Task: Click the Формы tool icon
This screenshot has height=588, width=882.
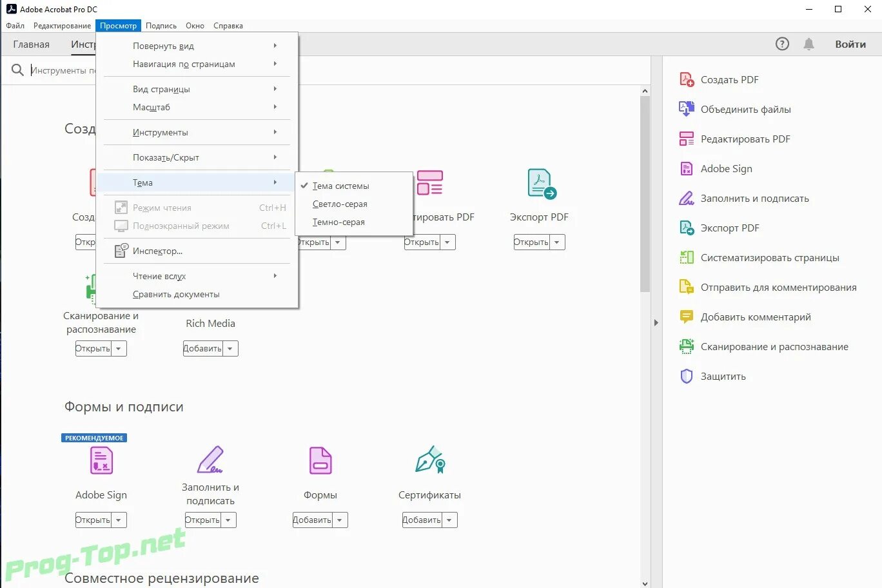Action: [320, 460]
